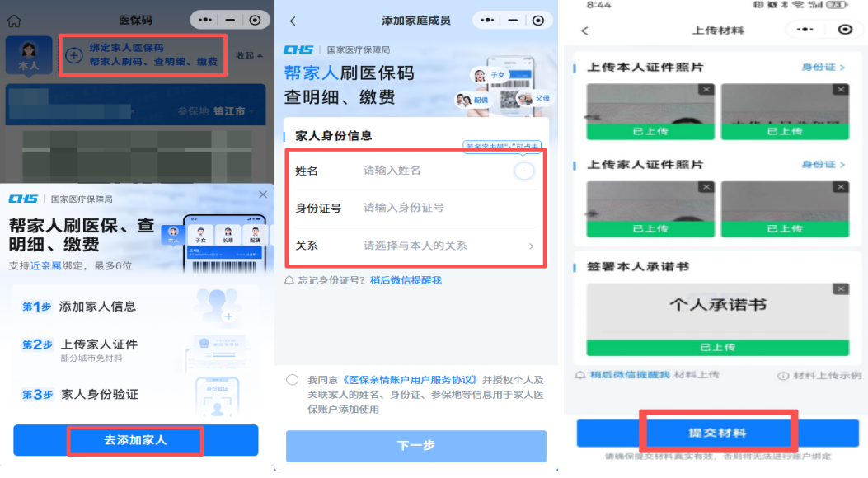Click the plus icon to bind 家人医保码
The width and height of the screenshot is (868, 478).
[x=73, y=55]
